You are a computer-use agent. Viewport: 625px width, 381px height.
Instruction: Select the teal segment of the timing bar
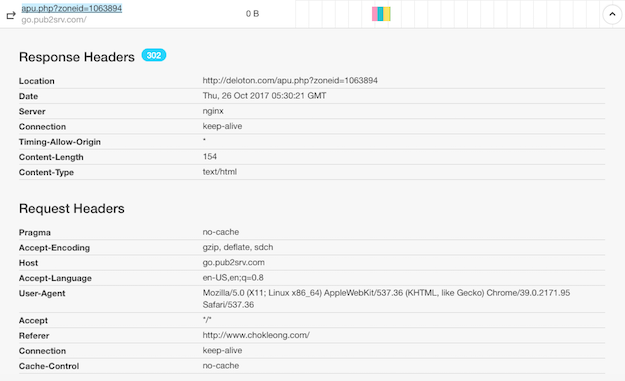380,14
